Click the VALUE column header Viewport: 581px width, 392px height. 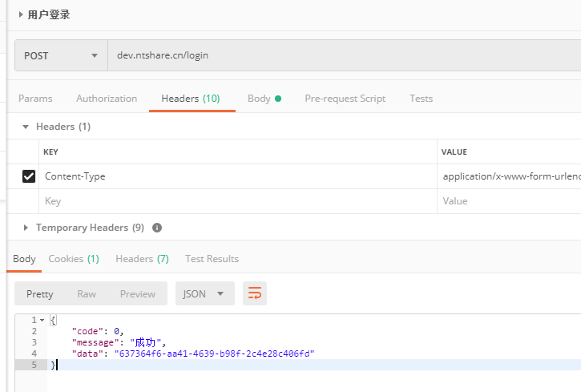pyautogui.click(x=454, y=152)
